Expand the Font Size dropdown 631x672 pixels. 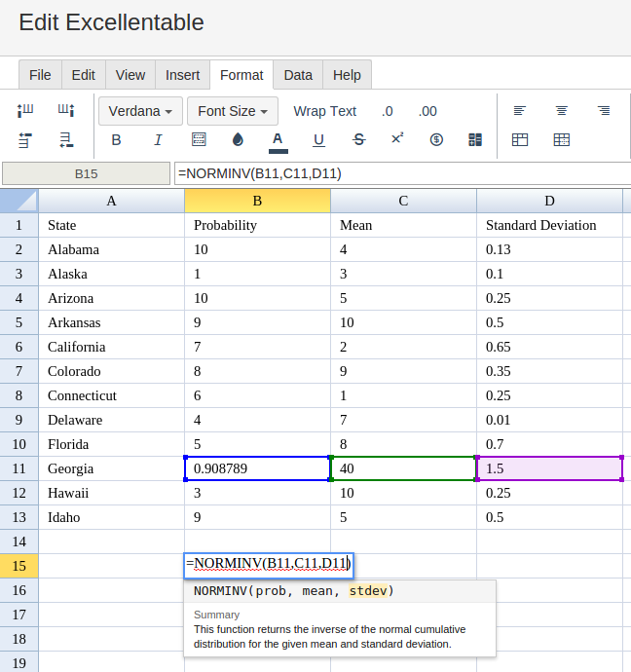pos(232,111)
